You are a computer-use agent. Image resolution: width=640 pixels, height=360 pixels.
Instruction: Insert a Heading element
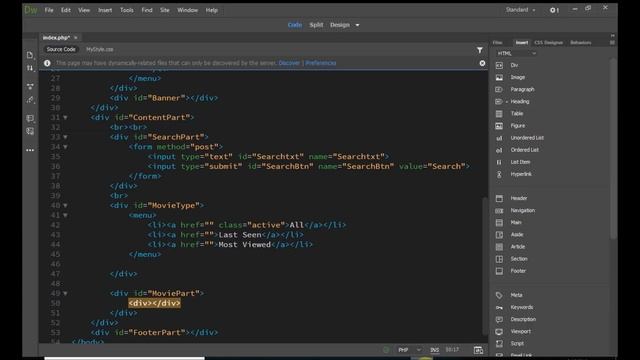point(519,101)
